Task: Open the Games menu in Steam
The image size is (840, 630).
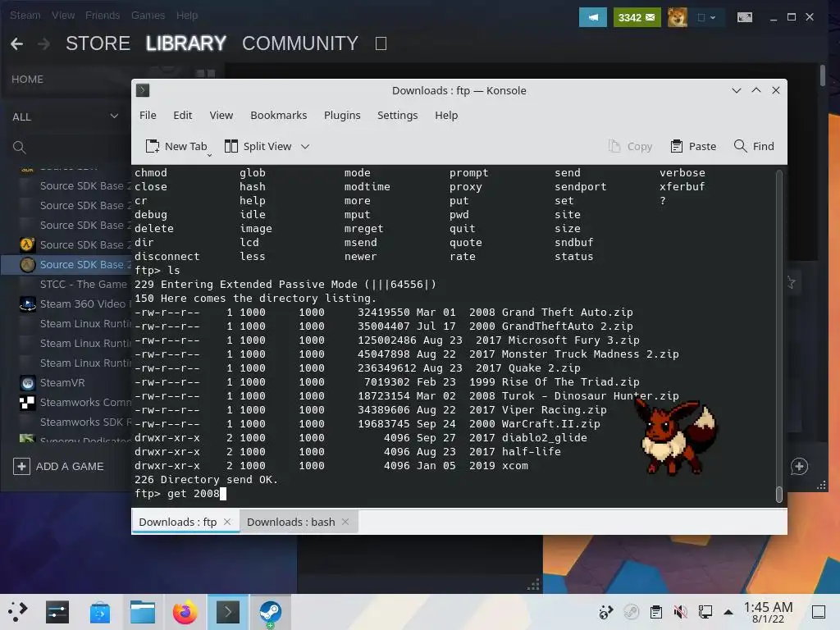Action: click(148, 15)
